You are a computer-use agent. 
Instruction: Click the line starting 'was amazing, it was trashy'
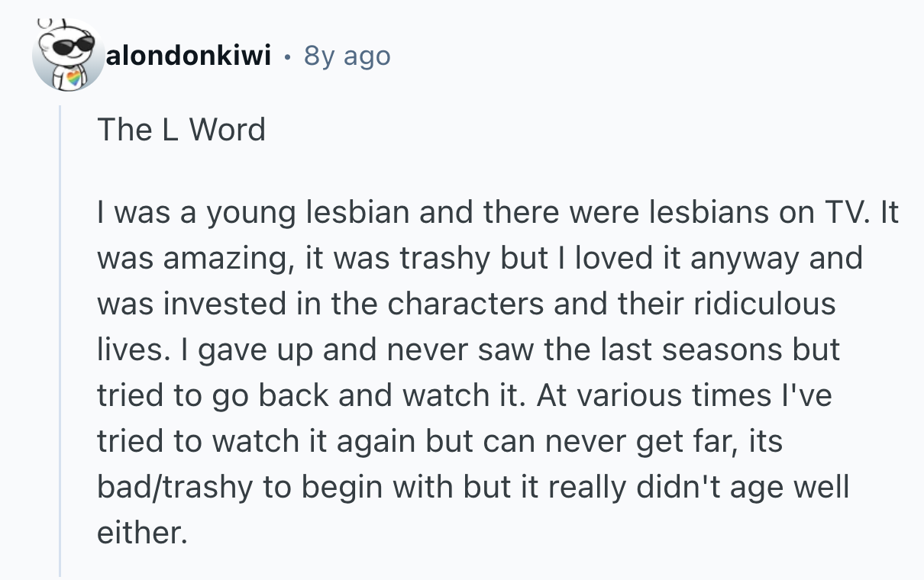(x=479, y=258)
